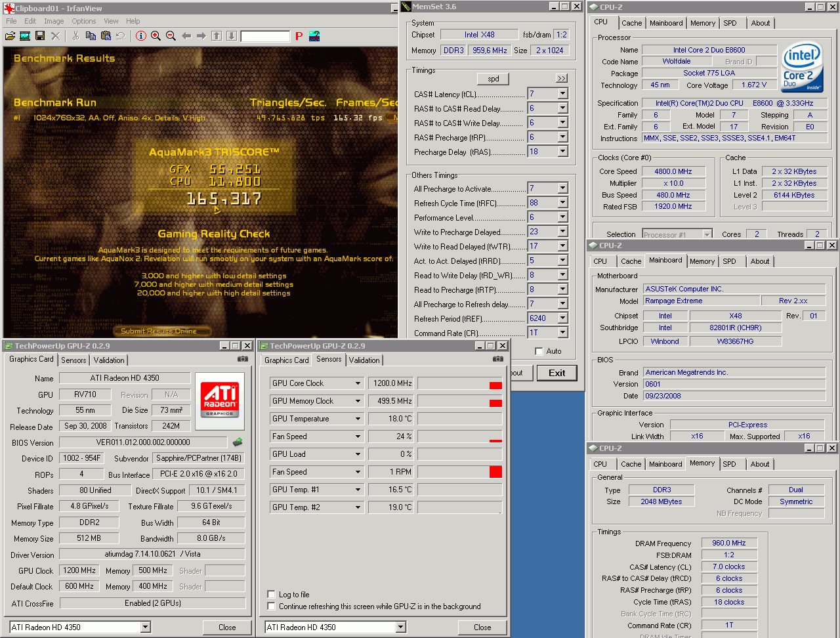The image size is (840, 638).
Task: Click the Save floppy disk icon
Action: 40,36
